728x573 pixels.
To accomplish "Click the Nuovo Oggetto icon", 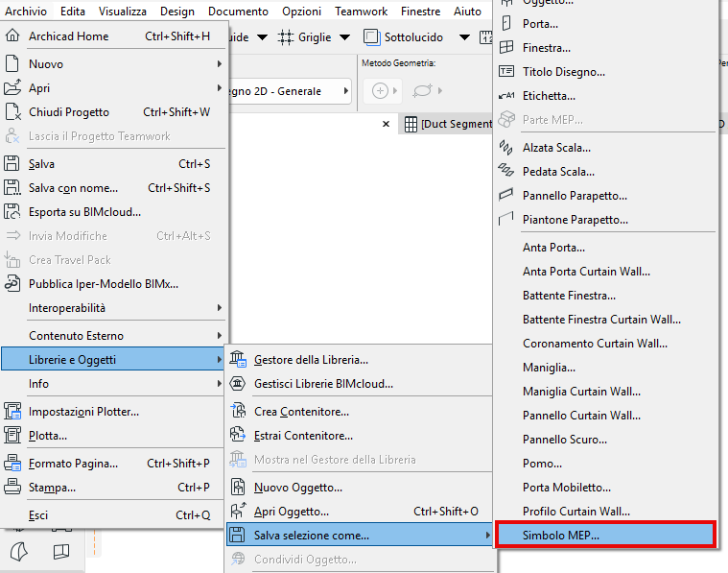I will click(x=238, y=487).
